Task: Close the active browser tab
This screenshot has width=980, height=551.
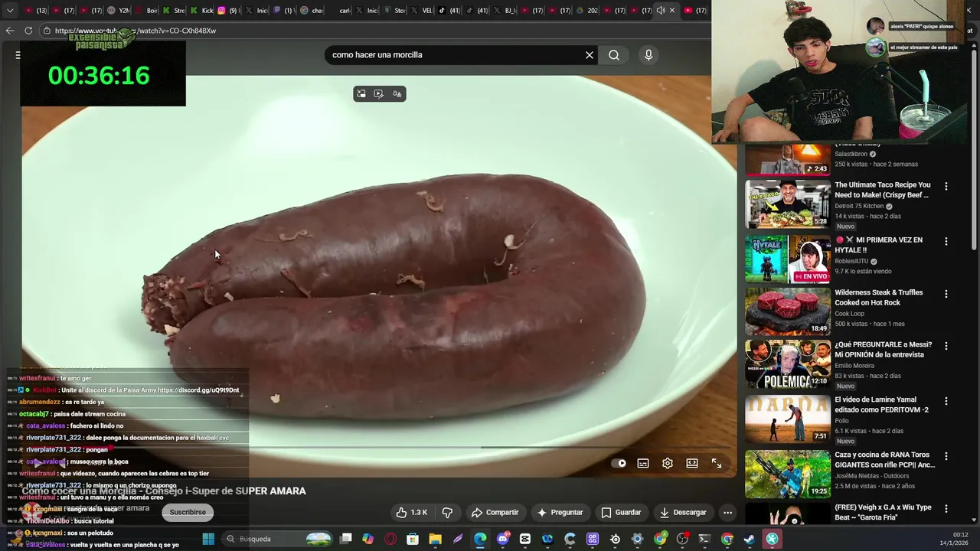Action: [672, 11]
